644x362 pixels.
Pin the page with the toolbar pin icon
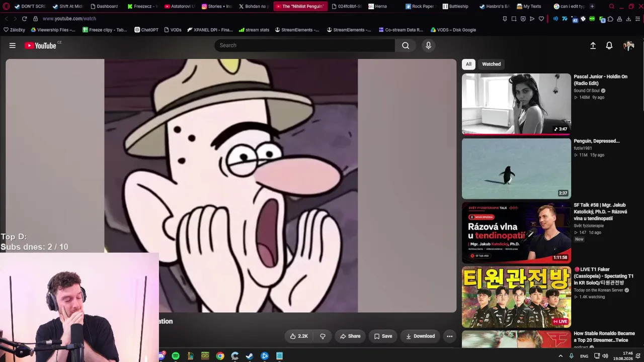coord(505,19)
